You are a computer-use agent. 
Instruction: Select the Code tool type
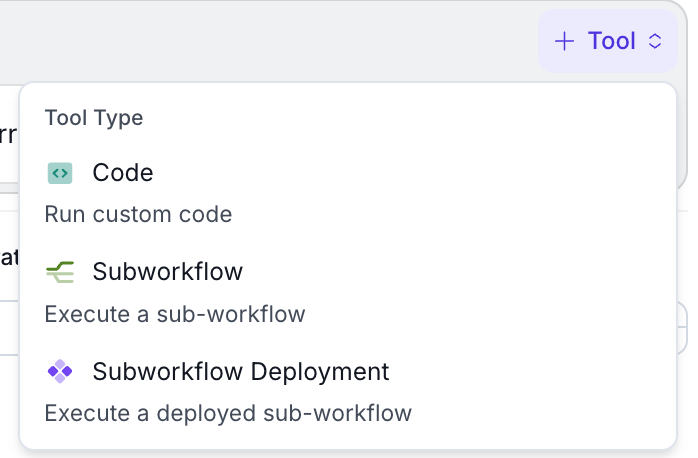[x=347, y=192]
